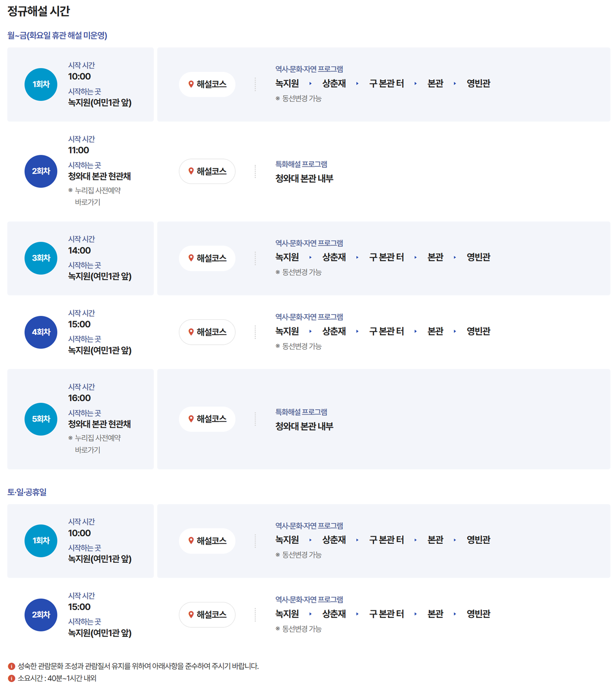Click the 해설코스 button for the 14:00 session

(x=207, y=258)
